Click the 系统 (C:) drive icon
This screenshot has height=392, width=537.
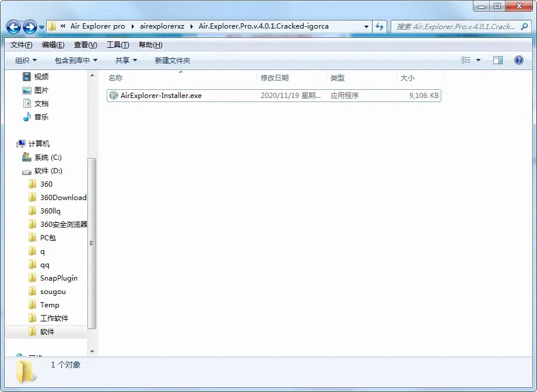(27, 157)
